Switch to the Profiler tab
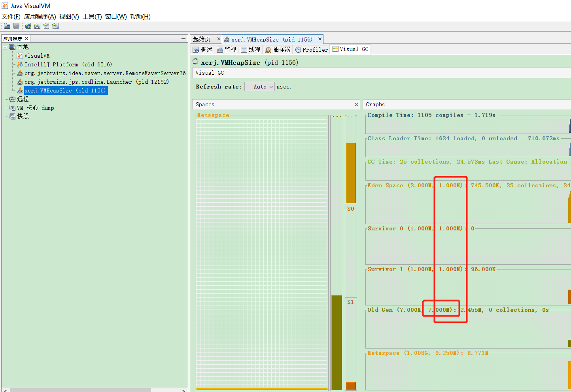Screen dimensions: 571x392 click(x=312, y=50)
